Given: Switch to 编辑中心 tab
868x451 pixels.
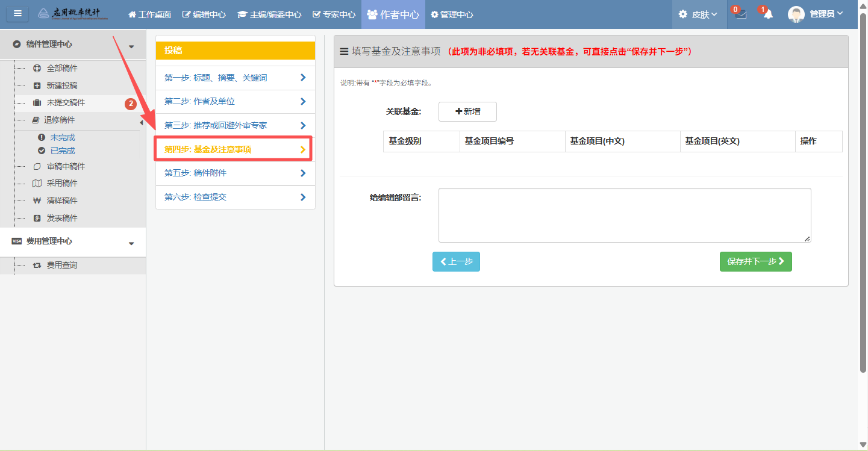Looking at the screenshot, I should click(204, 14).
